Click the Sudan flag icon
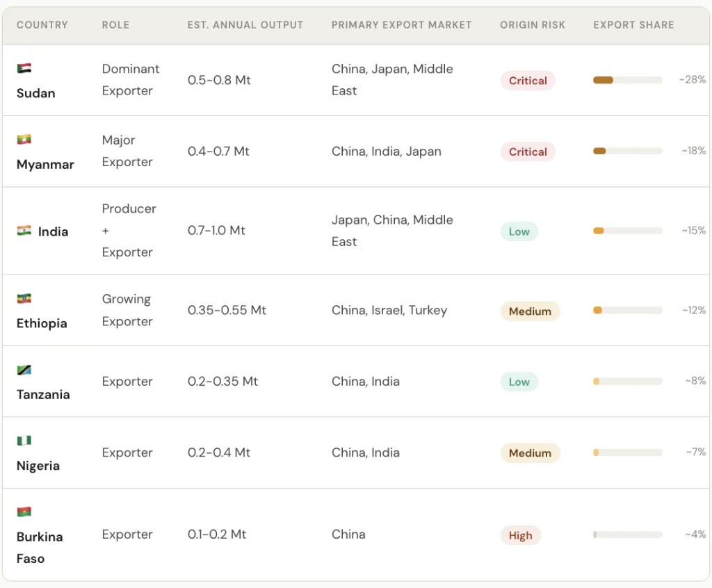This screenshot has height=588, width=712. 24,68
